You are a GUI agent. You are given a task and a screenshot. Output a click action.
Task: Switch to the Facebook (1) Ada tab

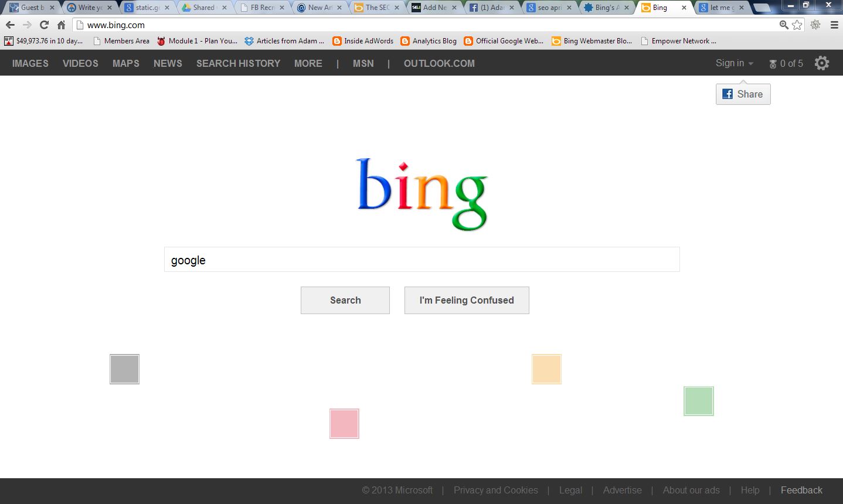[x=491, y=8]
